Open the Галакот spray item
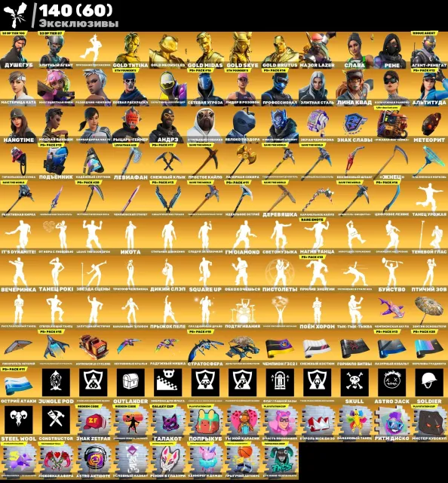 pos(168,423)
